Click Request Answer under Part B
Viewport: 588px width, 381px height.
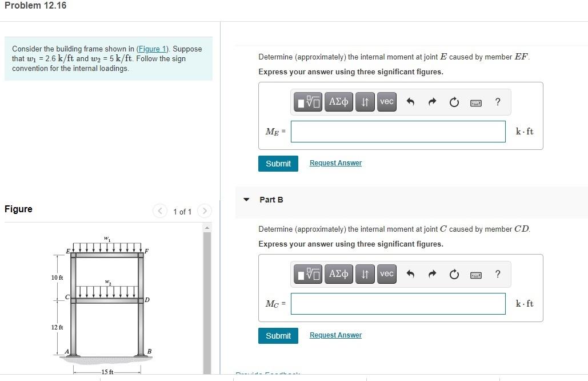click(335, 335)
